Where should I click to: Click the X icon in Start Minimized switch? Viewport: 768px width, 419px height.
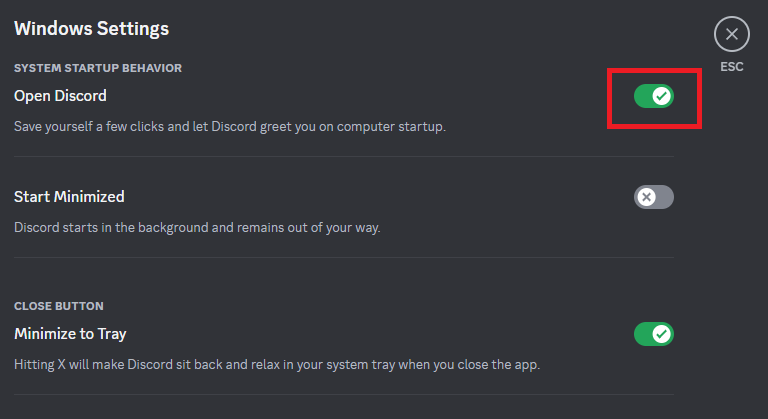point(646,197)
